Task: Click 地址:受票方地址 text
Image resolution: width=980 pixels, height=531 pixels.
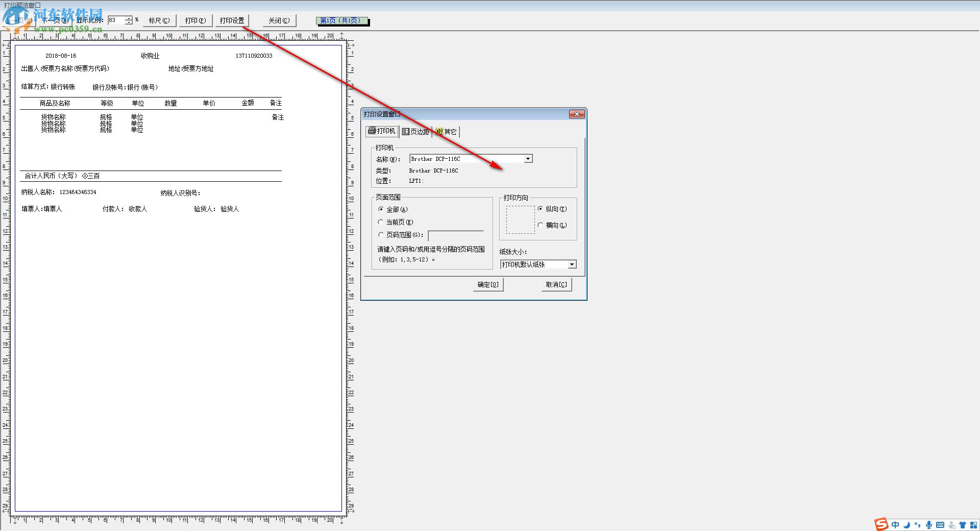Action: tap(191, 68)
